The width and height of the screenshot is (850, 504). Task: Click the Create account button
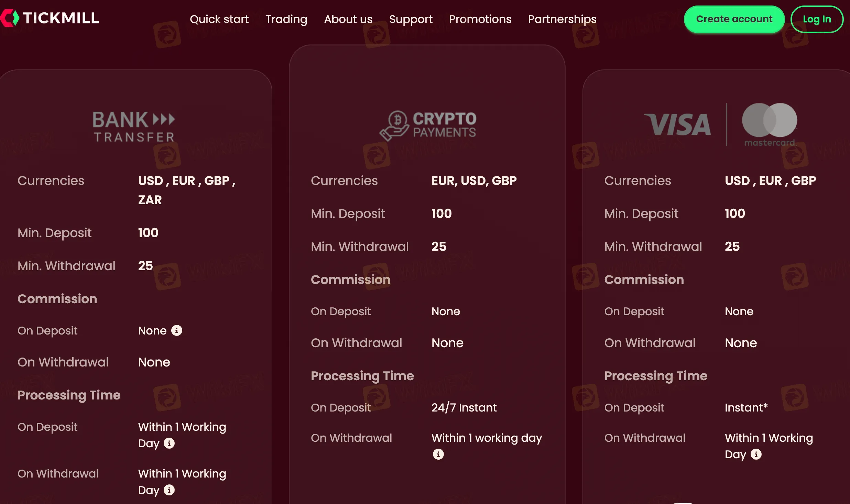(734, 19)
